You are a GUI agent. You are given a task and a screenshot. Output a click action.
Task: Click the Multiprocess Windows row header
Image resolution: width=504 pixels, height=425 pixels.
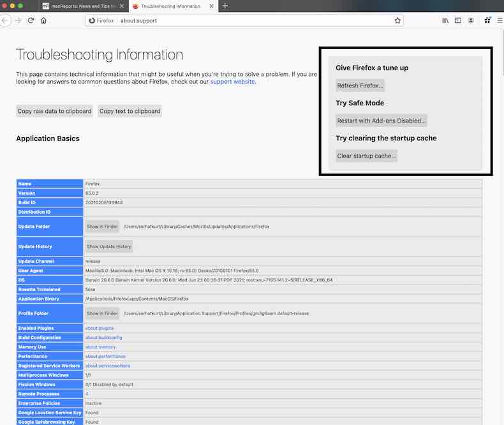coord(50,375)
